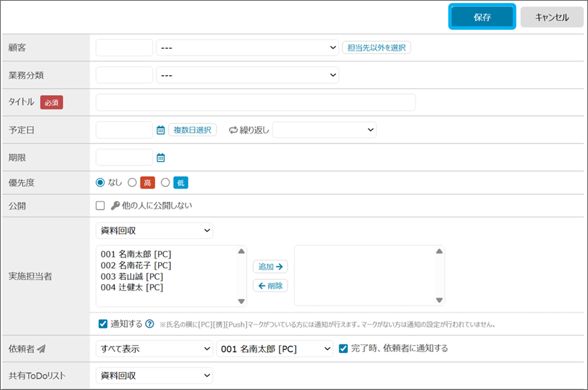The height and width of the screenshot is (390, 588).
Task: Select 003 若山誠 in staff list
Action: (x=132, y=277)
